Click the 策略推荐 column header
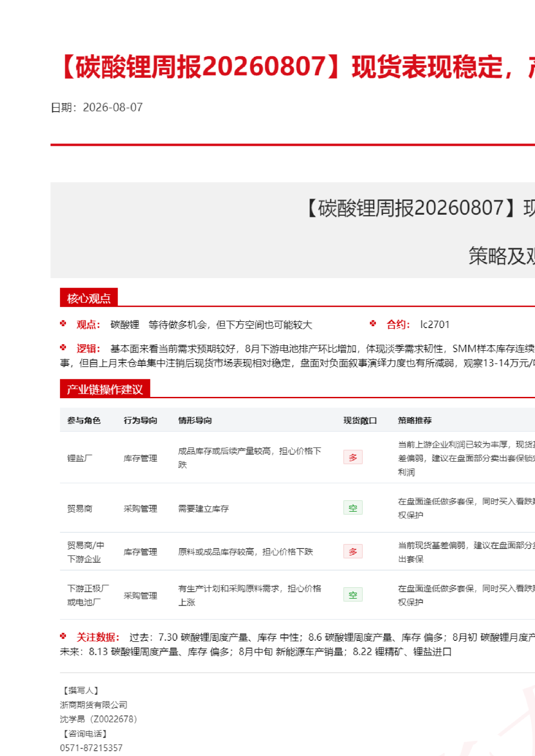The image size is (535, 756). pos(415,420)
